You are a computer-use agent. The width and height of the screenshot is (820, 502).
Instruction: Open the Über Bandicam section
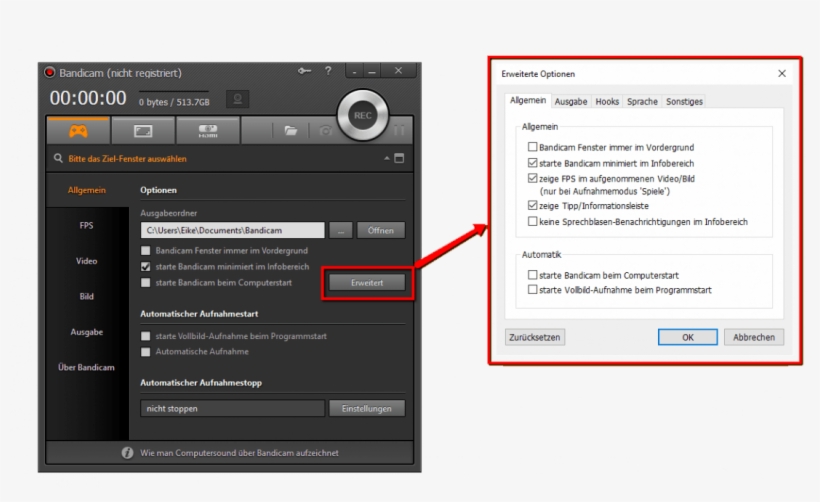[x=87, y=367]
